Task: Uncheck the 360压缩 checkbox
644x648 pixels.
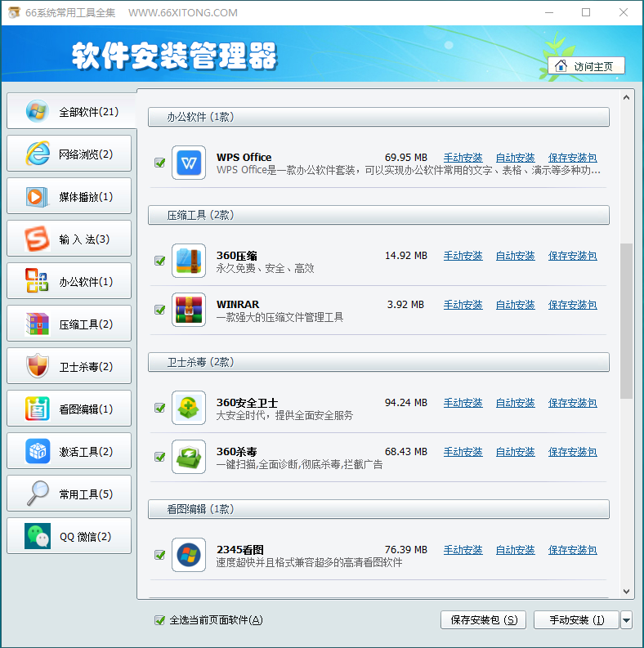Action: click(160, 261)
